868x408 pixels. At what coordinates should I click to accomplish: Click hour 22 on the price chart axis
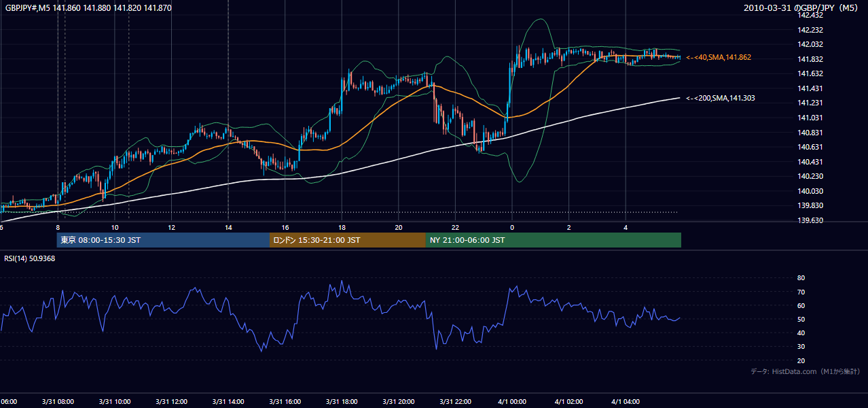pyautogui.click(x=455, y=227)
